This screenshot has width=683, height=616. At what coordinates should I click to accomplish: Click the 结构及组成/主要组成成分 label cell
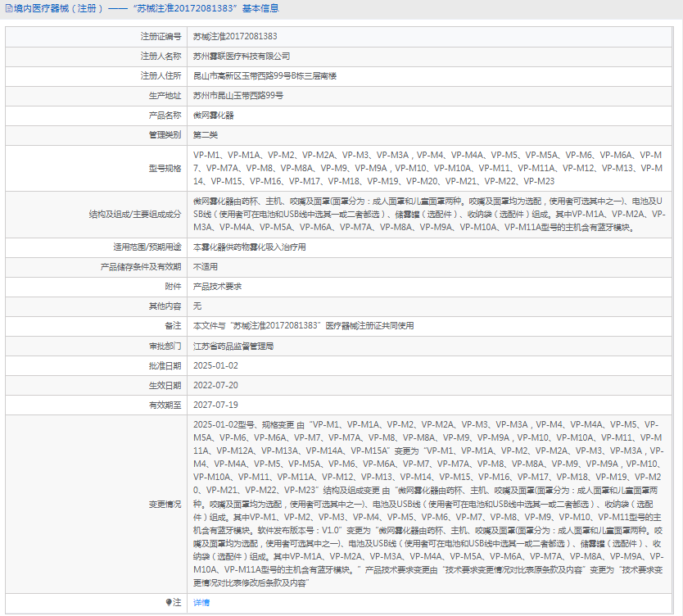click(x=97, y=215)
